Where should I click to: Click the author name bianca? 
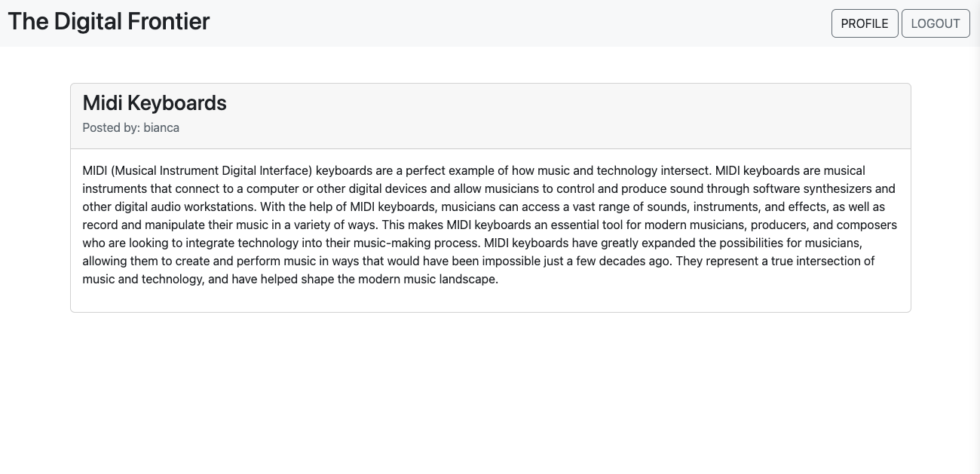[161, 128]
